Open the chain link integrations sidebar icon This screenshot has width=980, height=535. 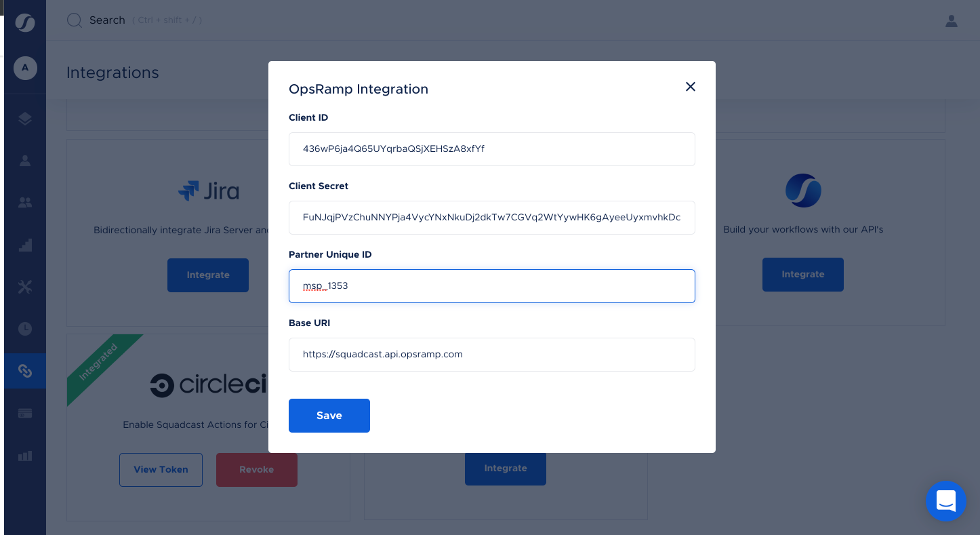pyautogui.click(x=25, y=371)
